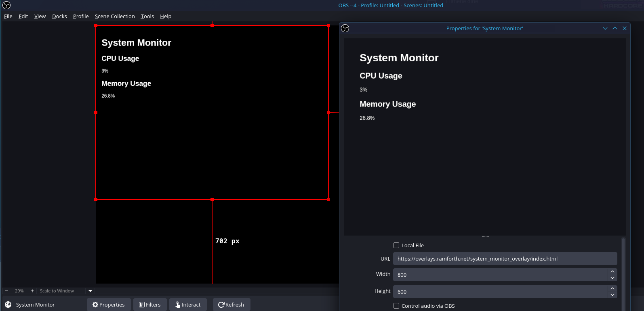The width and height of the screenshot is (644, 311).
Task: Click the URL input field
Action: coord(505,259)
